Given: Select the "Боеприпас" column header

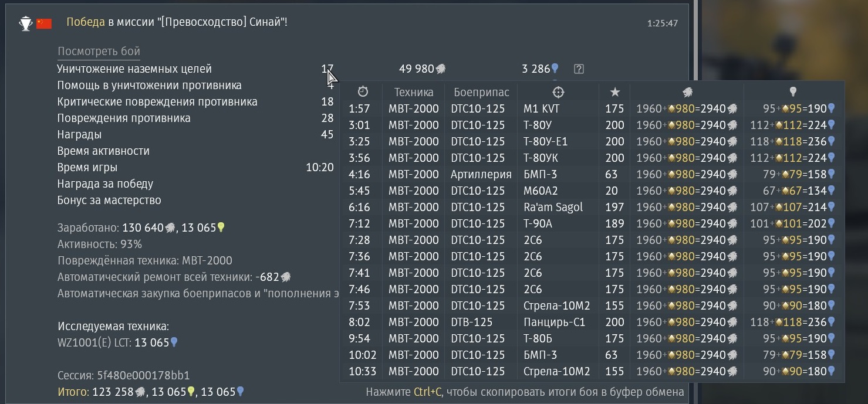Looking at the screenshot, I should 481,92.
